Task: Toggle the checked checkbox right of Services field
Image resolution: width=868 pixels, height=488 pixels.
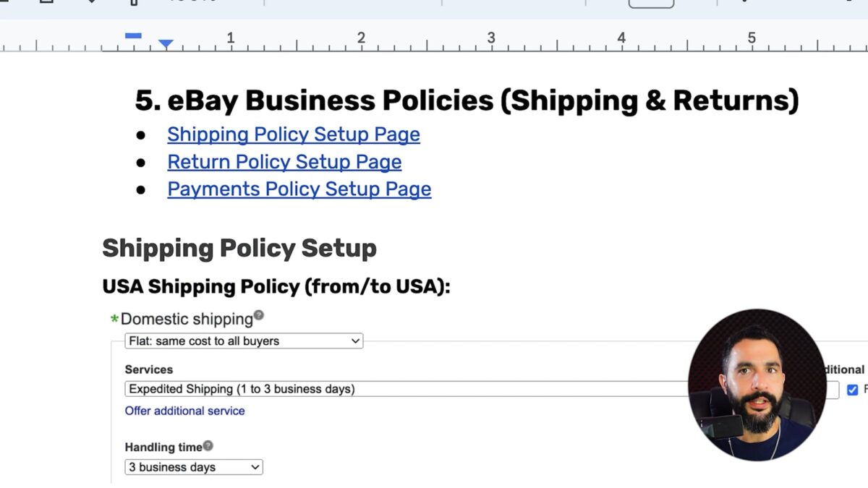Action: (x=852, y=390)
